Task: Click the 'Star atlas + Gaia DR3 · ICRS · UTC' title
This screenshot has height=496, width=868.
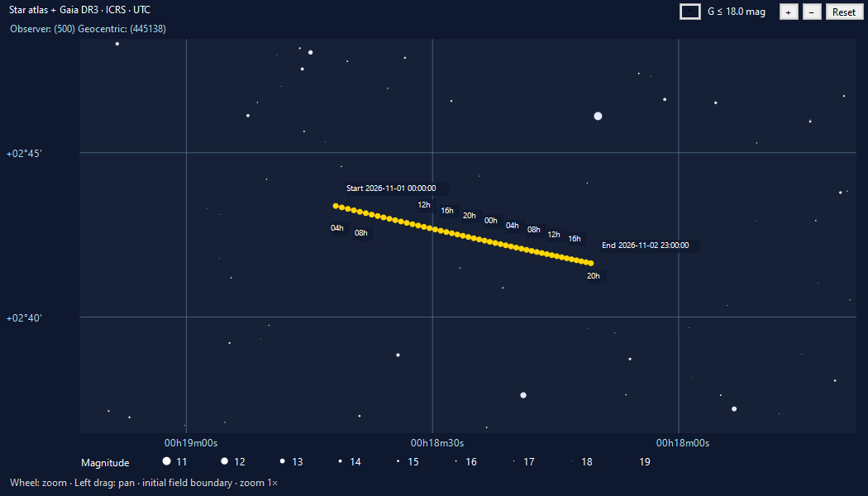Action: [79, 10]
